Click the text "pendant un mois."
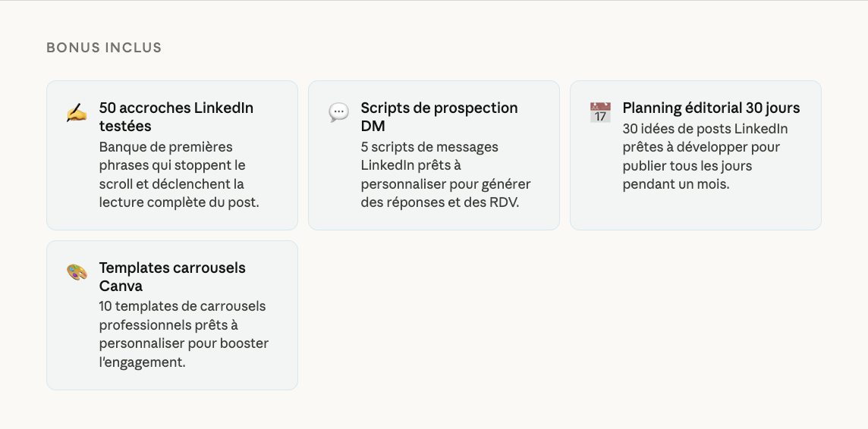Image resolution: width=868 pixels, height=429 pixels. point(675,184)
